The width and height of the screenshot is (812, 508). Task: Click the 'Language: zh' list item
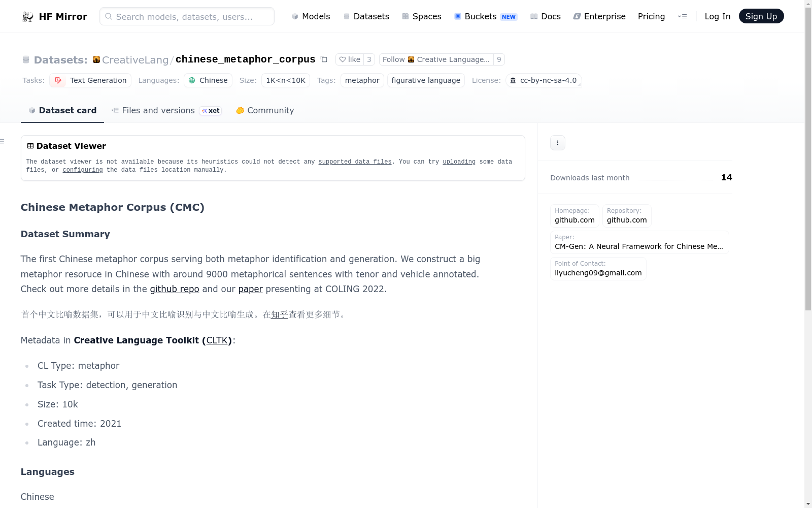pyautogui.click(x=66, y=442)
